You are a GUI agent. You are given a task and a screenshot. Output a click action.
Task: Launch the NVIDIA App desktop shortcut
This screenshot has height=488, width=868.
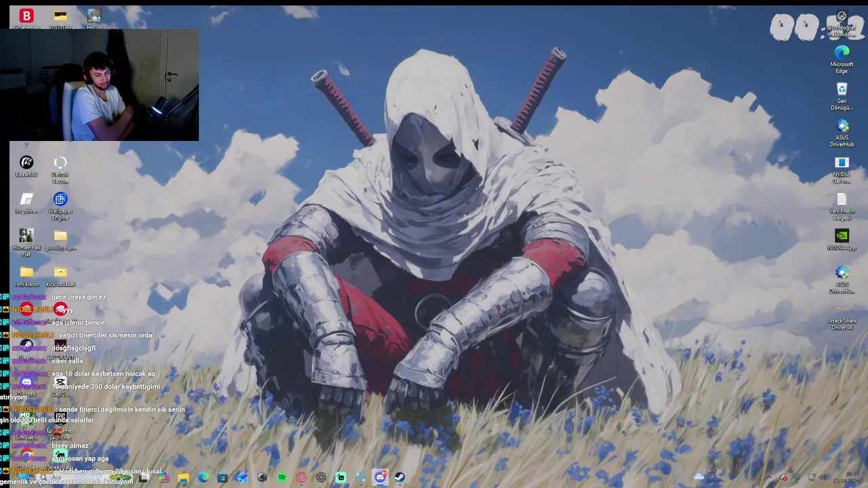point(842,240)
